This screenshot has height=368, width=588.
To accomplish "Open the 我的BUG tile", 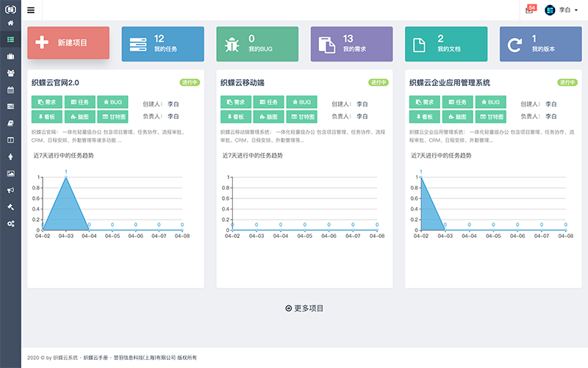I will pyautogui.click(x=257, y=43).
